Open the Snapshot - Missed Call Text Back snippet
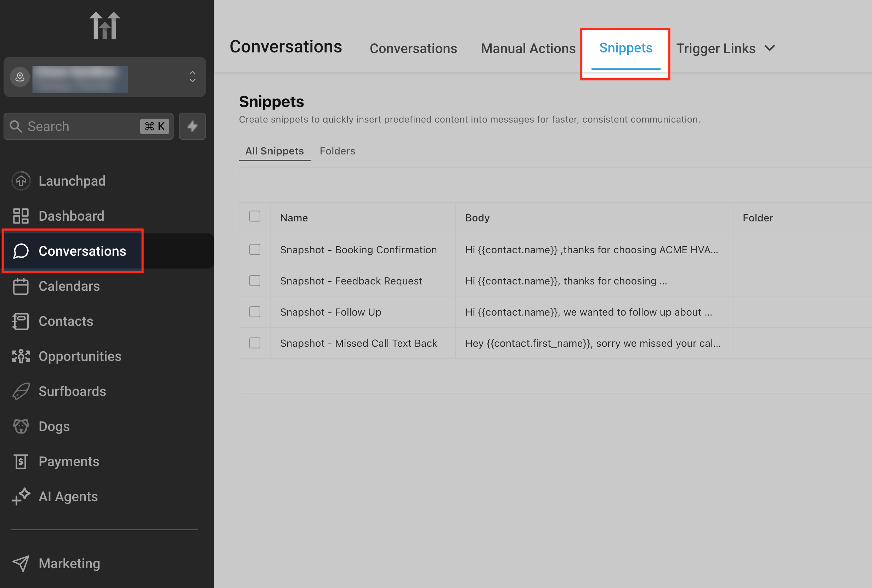The height and width of the screenshot is (588, 872). 358,344
